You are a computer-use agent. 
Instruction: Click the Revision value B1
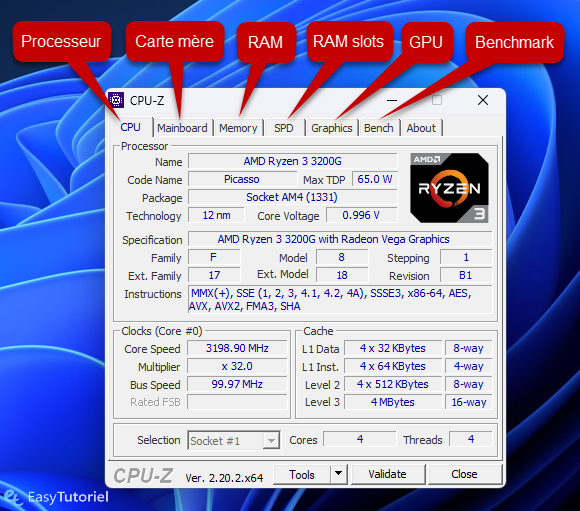(x=466, y=275)
